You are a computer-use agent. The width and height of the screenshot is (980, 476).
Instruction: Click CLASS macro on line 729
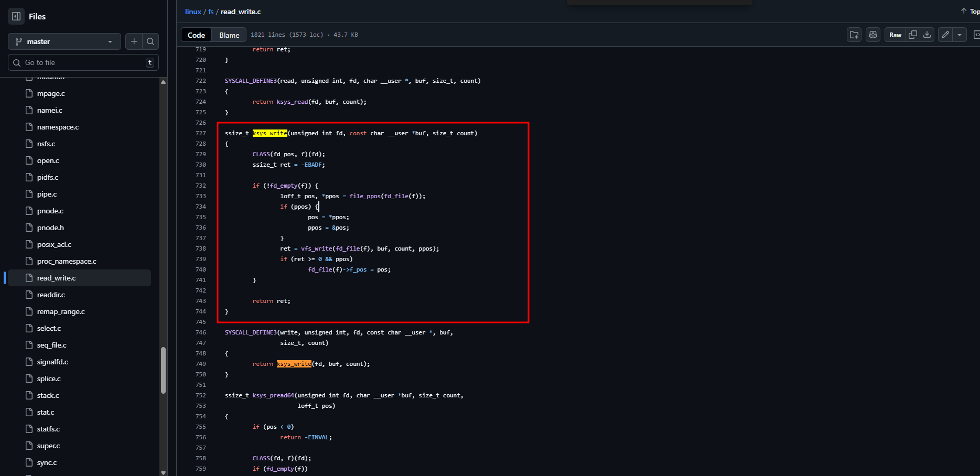click(x=261, y=154)
